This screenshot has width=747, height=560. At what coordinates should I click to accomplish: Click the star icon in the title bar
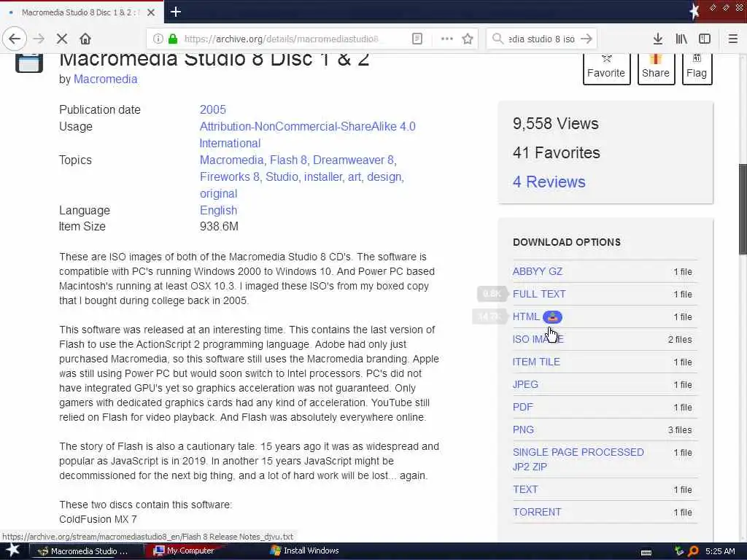click(694, 12)
